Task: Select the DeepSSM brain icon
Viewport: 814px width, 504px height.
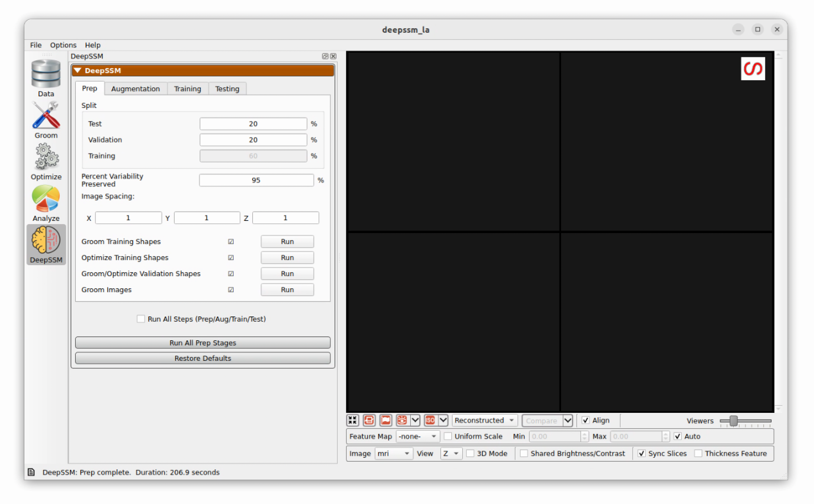Action: click(46, 245)
